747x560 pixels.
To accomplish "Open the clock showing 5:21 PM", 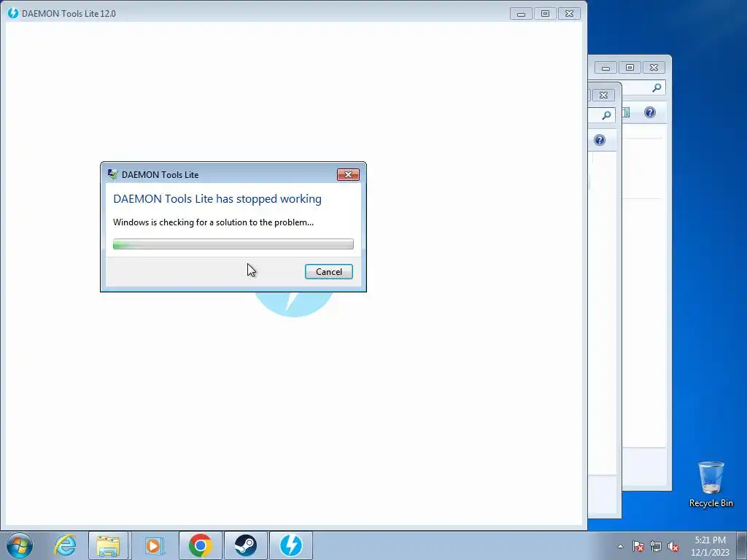I will [x=710, y=546].
